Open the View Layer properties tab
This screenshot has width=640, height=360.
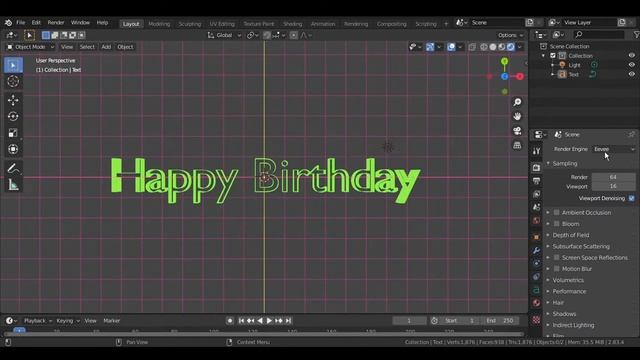pyautogui.click(x=536, y=194)
